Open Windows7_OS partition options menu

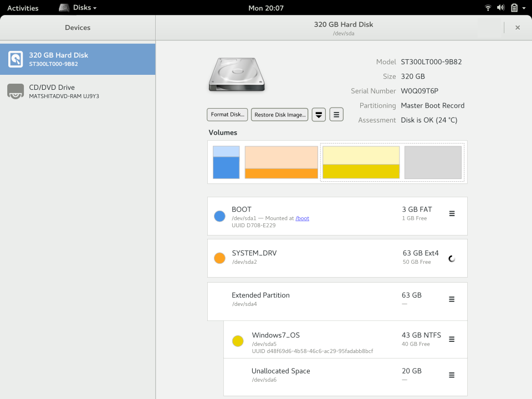point(452,339)
